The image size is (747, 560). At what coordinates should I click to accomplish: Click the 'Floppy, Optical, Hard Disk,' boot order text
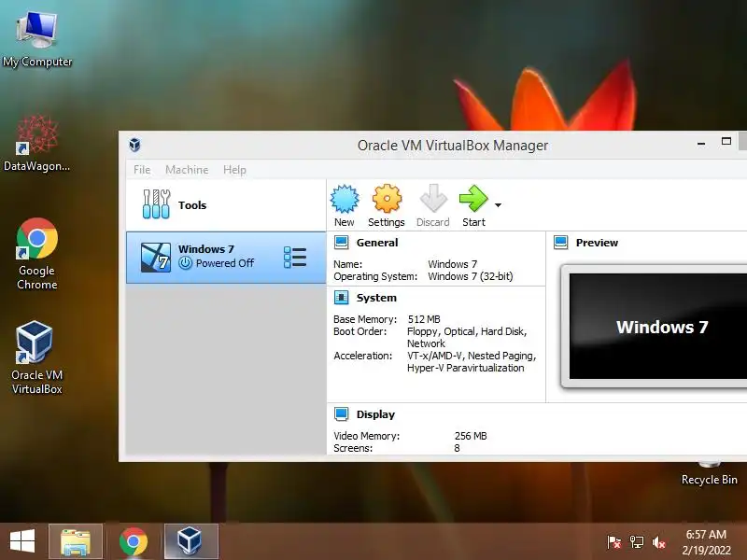(x=467, y=331)
